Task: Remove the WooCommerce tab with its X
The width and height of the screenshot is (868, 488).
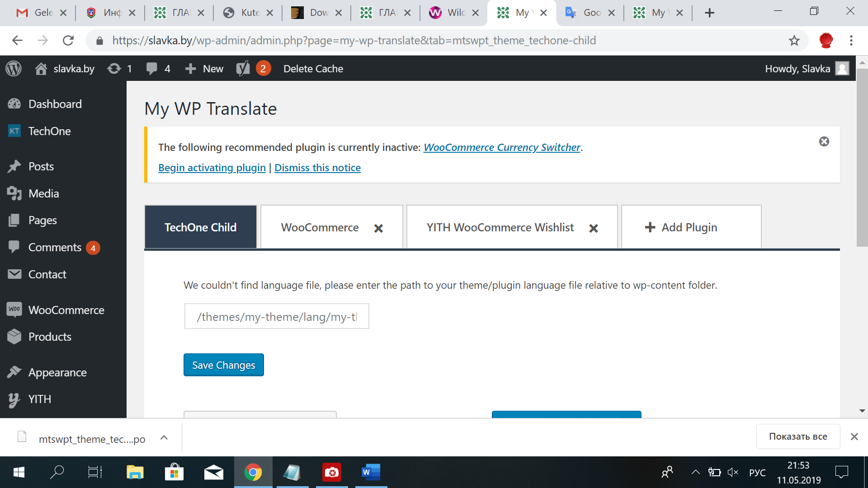Action: point(378,228)
